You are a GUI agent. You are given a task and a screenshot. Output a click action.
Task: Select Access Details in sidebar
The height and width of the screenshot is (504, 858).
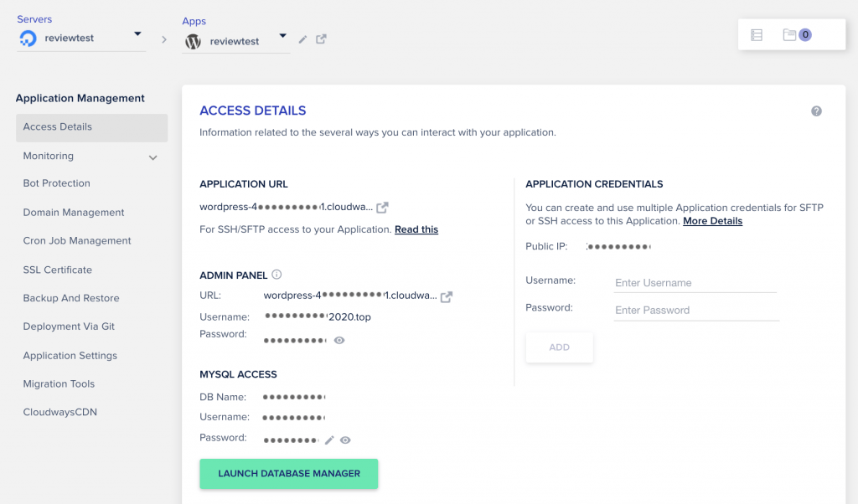(92, 127)
